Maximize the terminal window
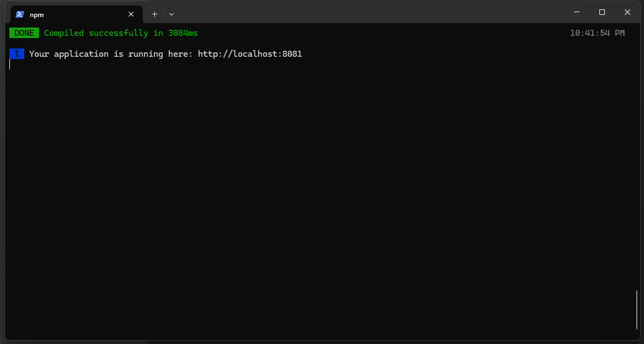Screen dimensions: 644x344 pyautogui.click(x=602, y=12)
